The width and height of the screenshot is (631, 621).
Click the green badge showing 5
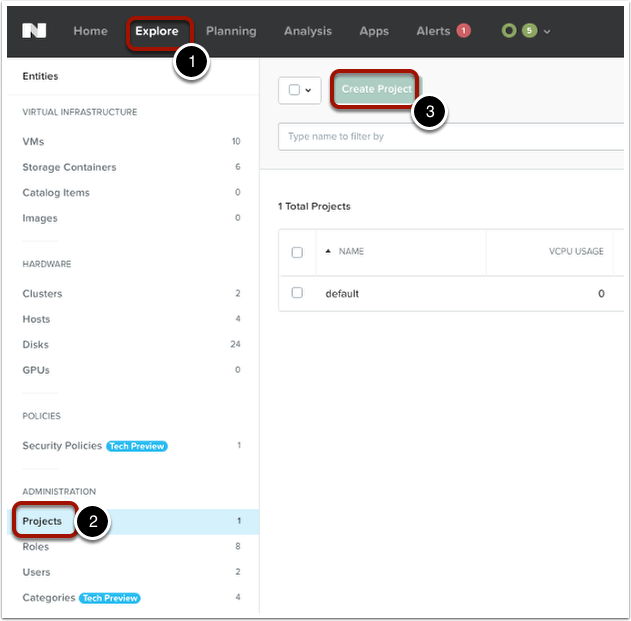(529, 31)
